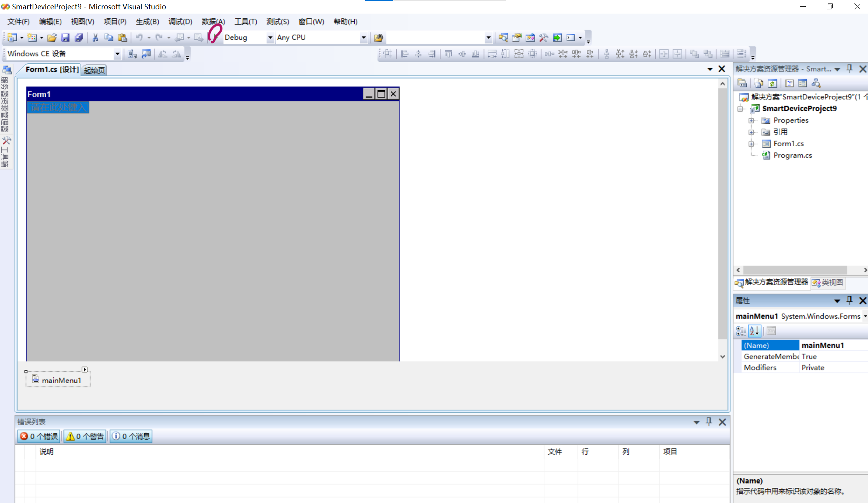Open the Windows CE 设备 device dropdown

point(117,54)
